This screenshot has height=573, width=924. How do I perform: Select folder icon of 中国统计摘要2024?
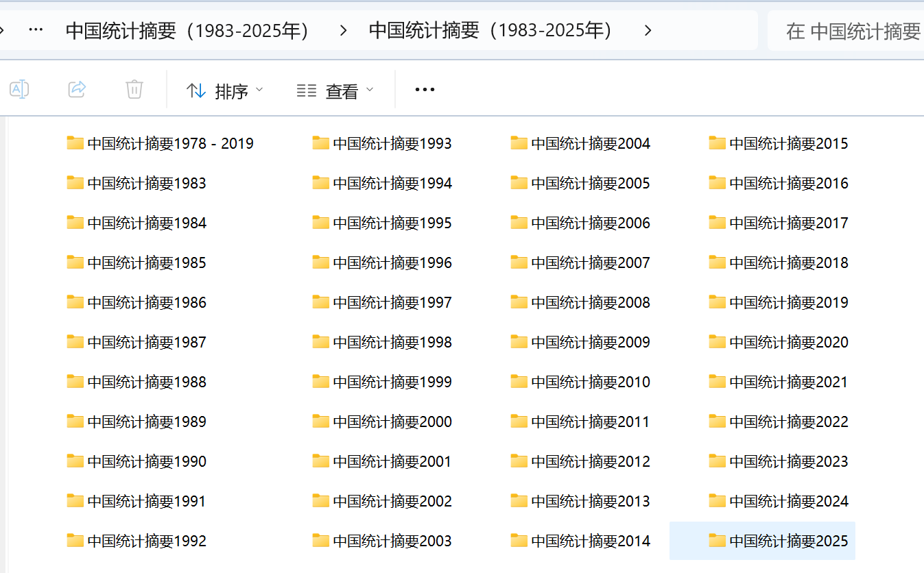718,500
